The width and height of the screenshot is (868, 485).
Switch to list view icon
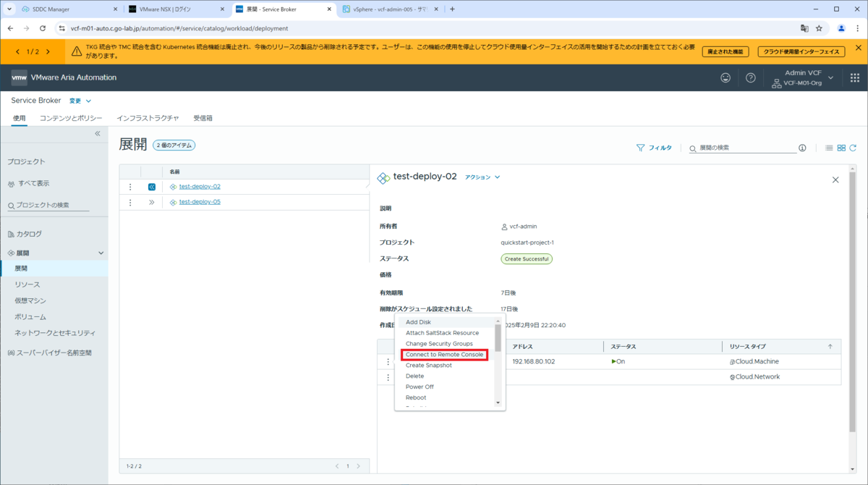[x=829, y=148]
